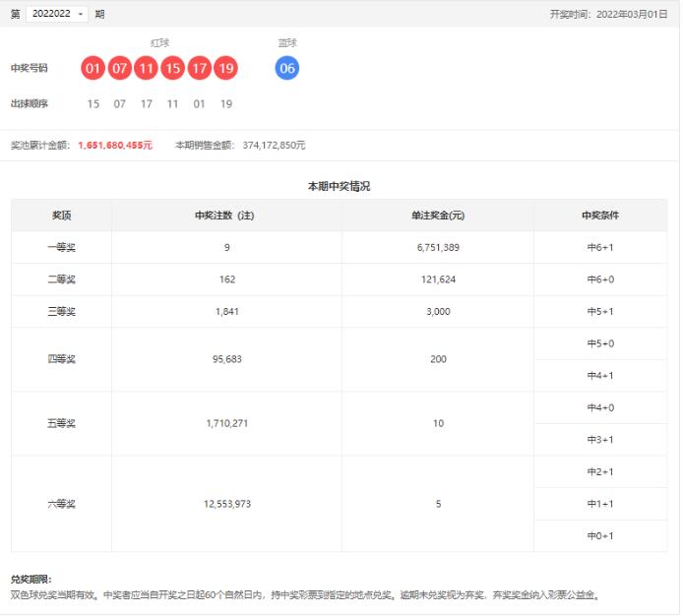This screenshot has height=616, width=683.
Task: Click the sales amount 374,172,850元
Action: (274, 145)
